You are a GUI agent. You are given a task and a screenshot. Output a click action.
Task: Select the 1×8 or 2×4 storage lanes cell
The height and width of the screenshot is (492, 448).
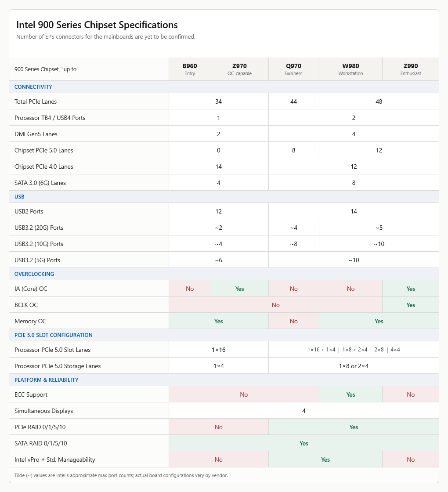click(x=354, y=366)
